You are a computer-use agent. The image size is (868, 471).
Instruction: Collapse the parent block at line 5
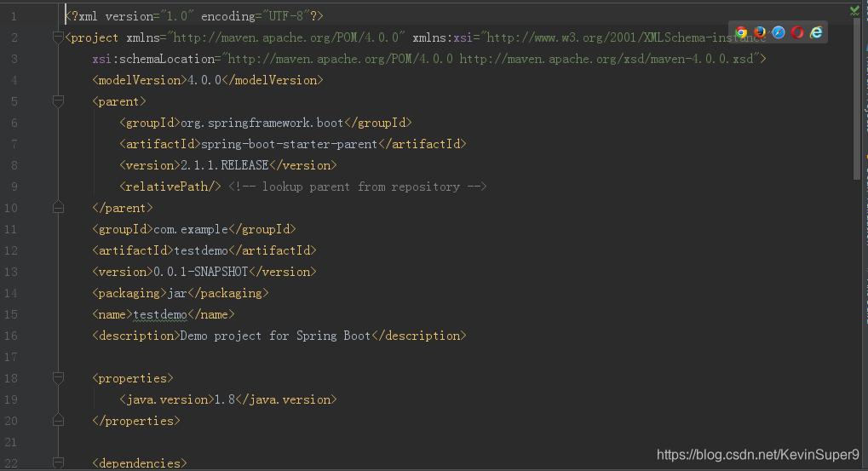coord(58,101)
